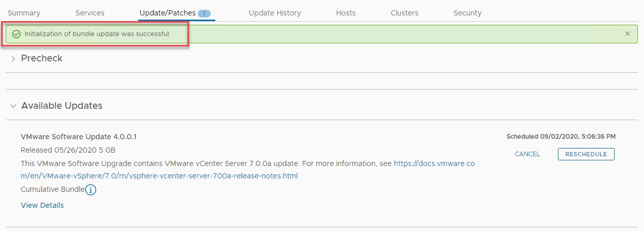Switch to the Clusters tab
This screenshot has width=644, height=231.
point(404,13)
